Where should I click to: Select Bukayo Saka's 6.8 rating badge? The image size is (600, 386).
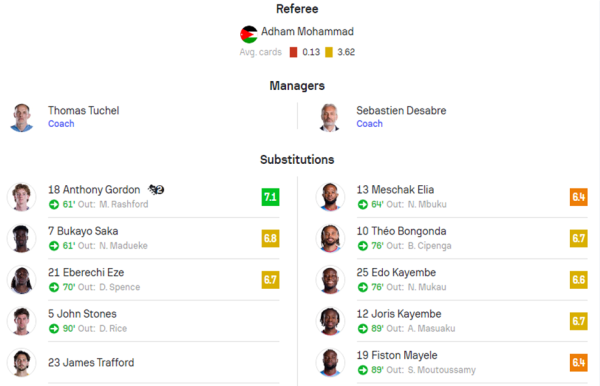pyautogui.click(x=270, y=238)
